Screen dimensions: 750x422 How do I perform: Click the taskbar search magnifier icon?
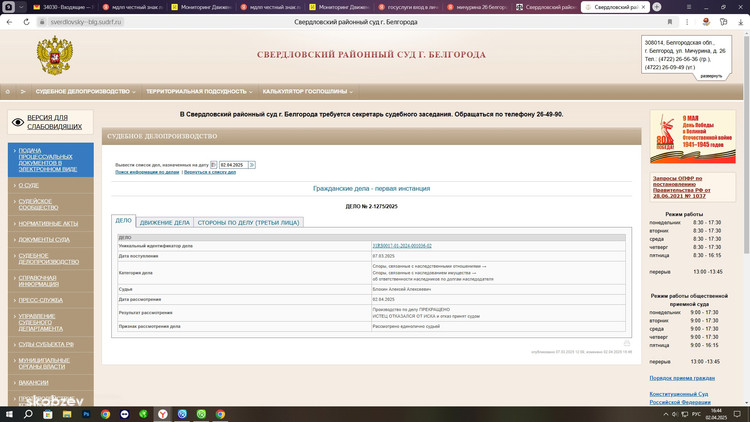click(x=28, y=413)
